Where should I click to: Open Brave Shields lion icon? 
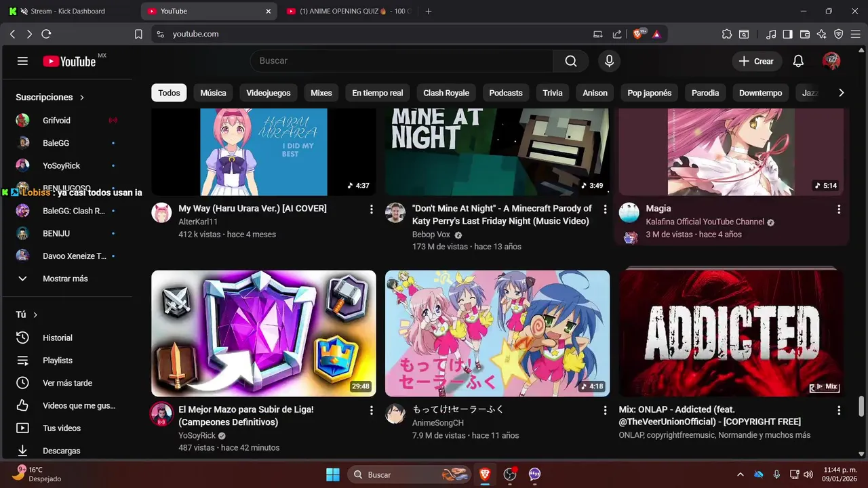(x=638, y=34)
